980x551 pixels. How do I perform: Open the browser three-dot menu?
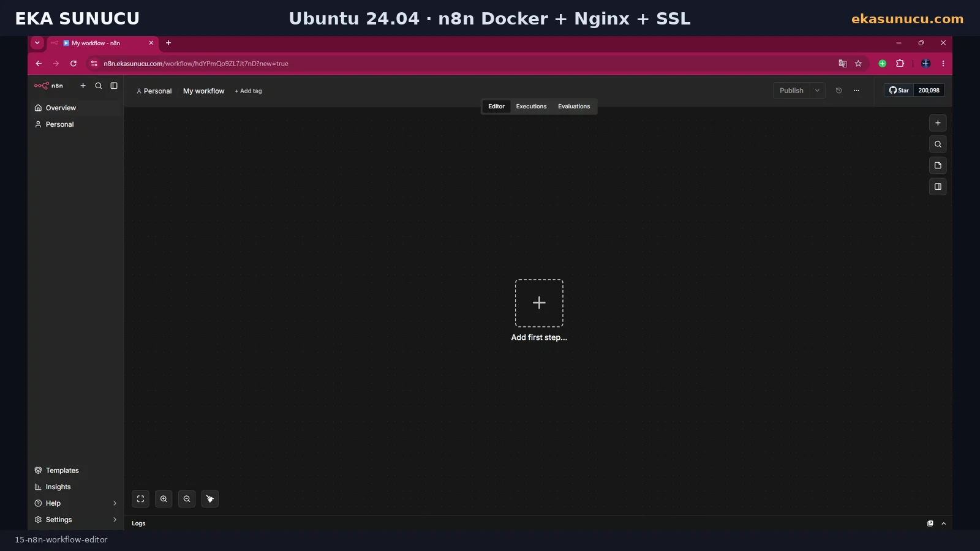coord(943,64)
